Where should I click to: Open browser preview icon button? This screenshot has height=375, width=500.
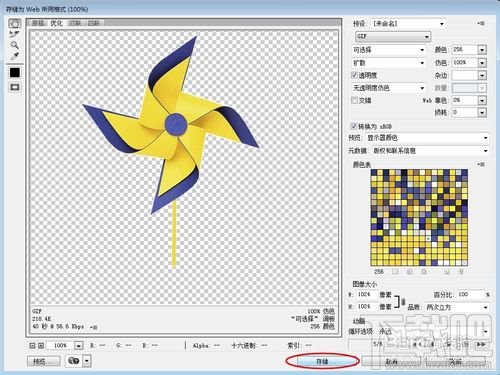(x=74, y=361)
